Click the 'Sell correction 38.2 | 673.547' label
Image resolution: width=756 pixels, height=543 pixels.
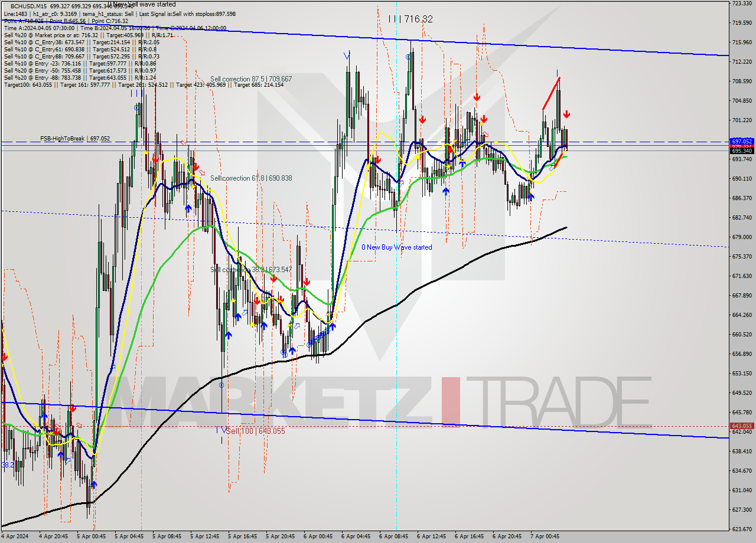[x=251, y=270]
